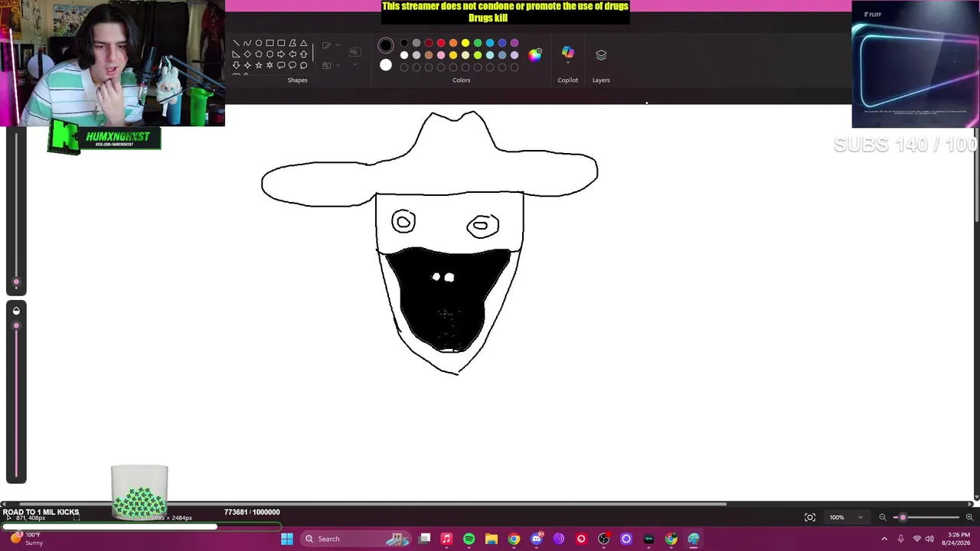The image size is (980, 551).
Task: Click the opacity slider handle
Action: coord(16,326)
